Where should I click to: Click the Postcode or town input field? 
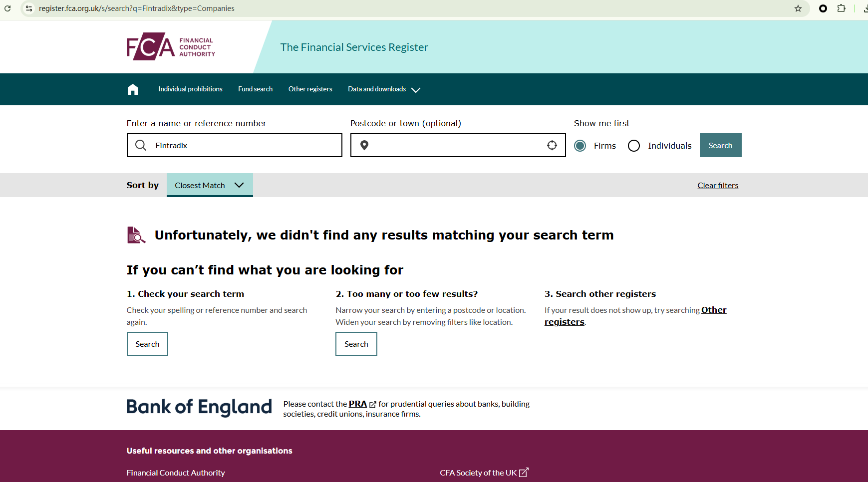pyautogui.click(x=458, y=145)
